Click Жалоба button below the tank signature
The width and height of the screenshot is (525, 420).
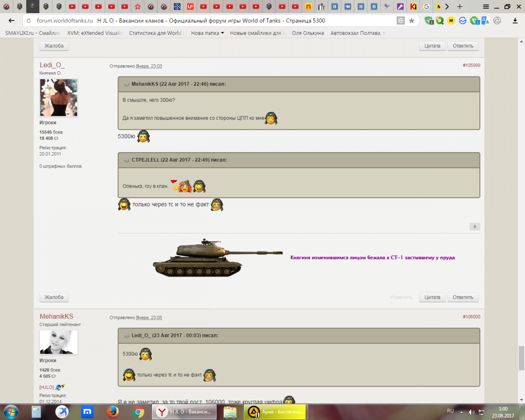click(x=54, y=297)
